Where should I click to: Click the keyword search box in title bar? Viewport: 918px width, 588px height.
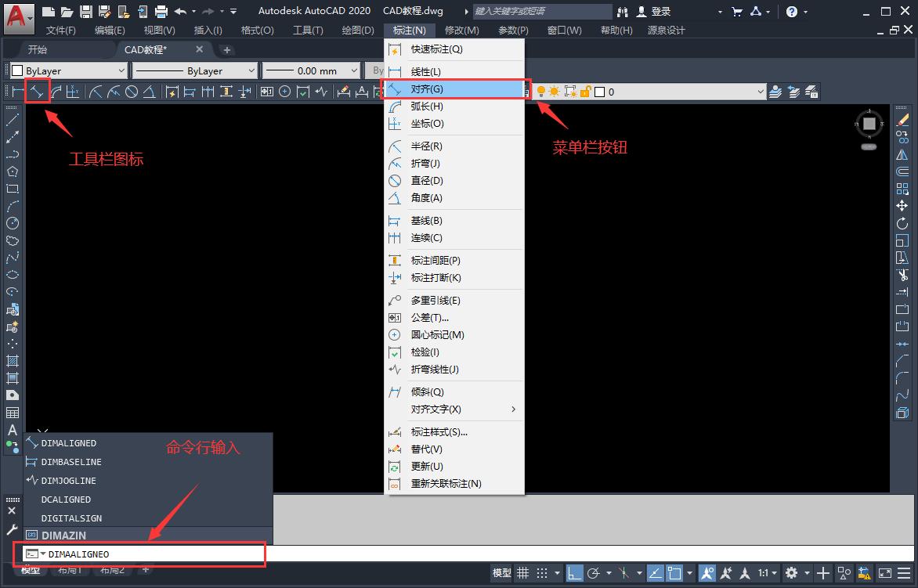click(x=542, y=11)
